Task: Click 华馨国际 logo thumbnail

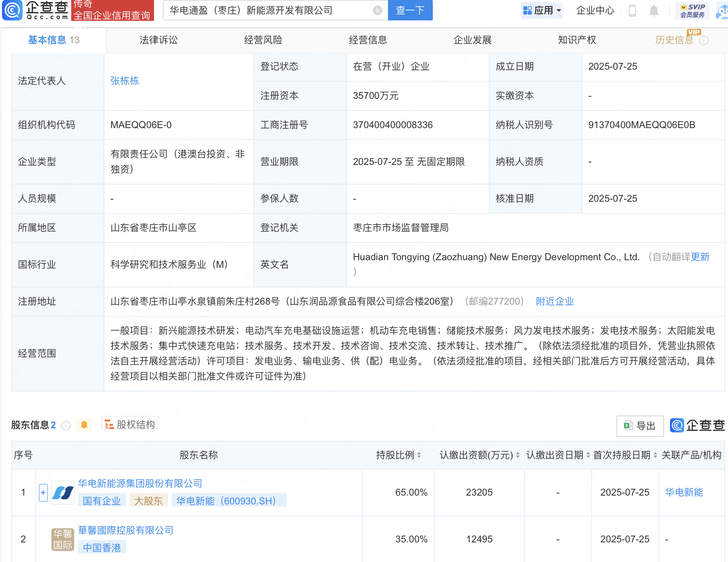Action: pos(63,540)
